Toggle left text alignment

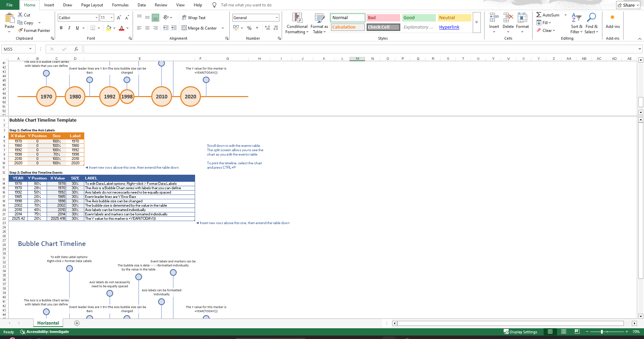pos(139,28)
